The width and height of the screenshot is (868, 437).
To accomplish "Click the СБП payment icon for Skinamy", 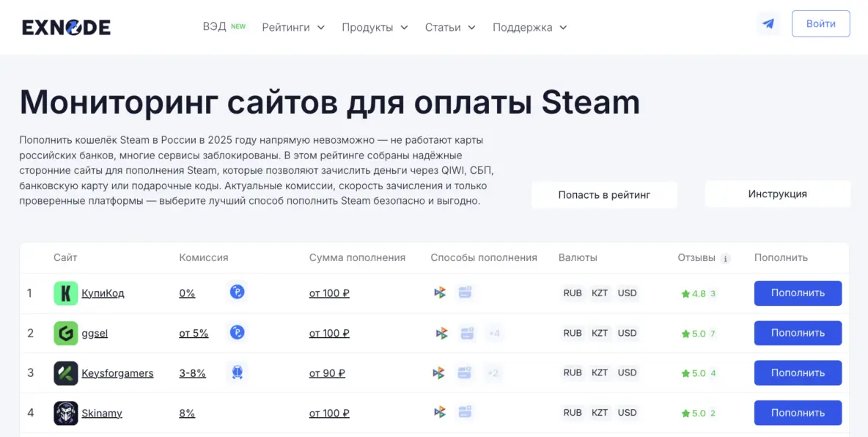I will click(x=440, y=412).
